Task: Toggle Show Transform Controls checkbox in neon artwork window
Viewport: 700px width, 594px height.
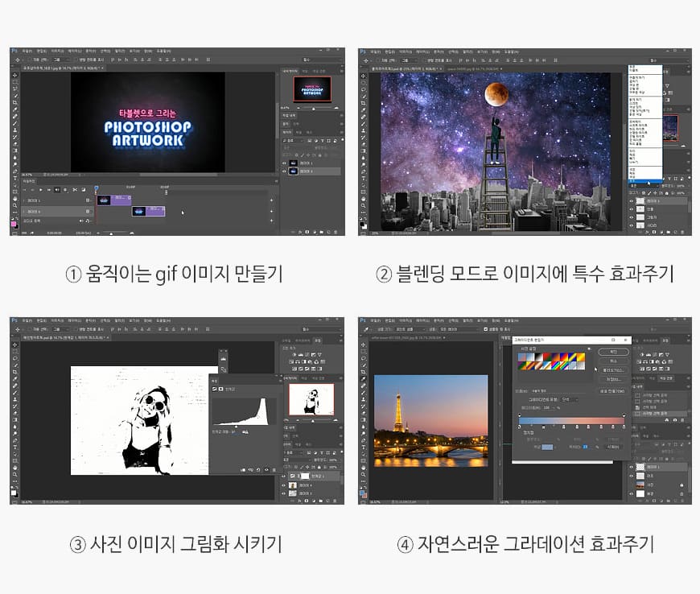Action: [x=76, y=60]
